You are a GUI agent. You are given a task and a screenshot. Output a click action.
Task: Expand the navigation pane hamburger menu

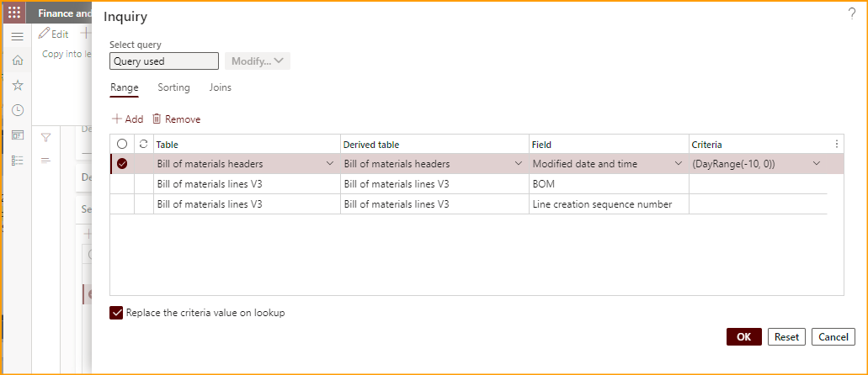pyautogui.click(x=17, y=37)
